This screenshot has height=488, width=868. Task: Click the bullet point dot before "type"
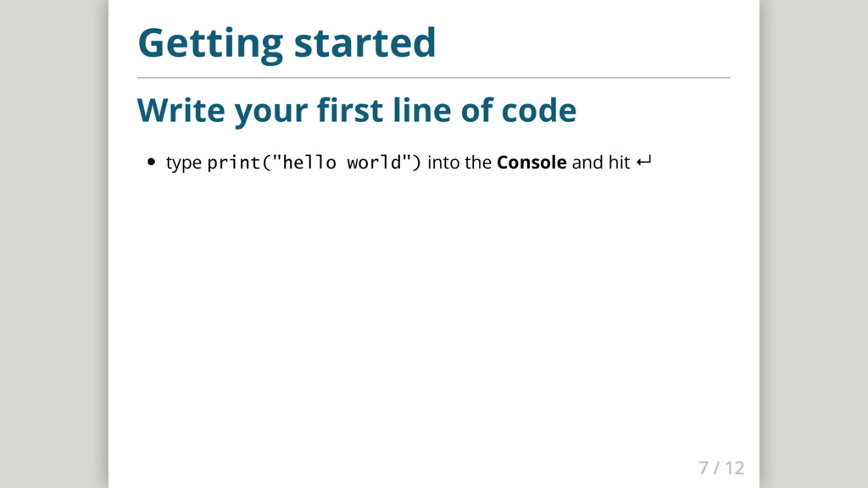coord(151,163)
